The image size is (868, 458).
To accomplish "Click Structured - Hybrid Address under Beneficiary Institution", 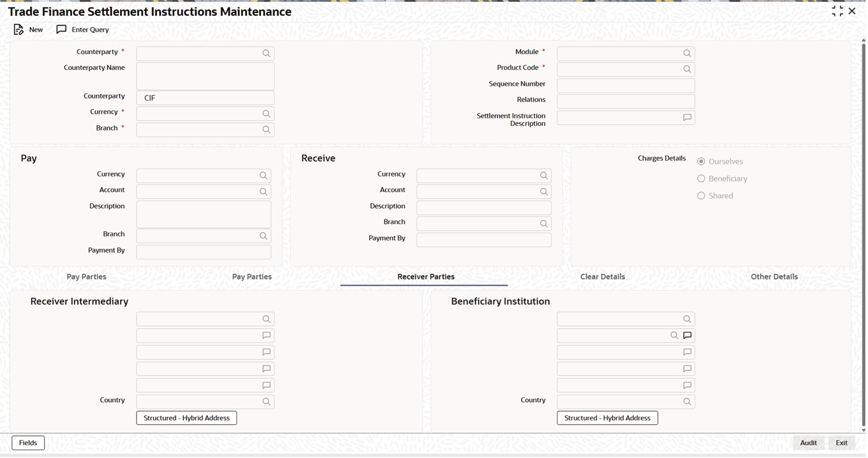I will click(607, 419).
